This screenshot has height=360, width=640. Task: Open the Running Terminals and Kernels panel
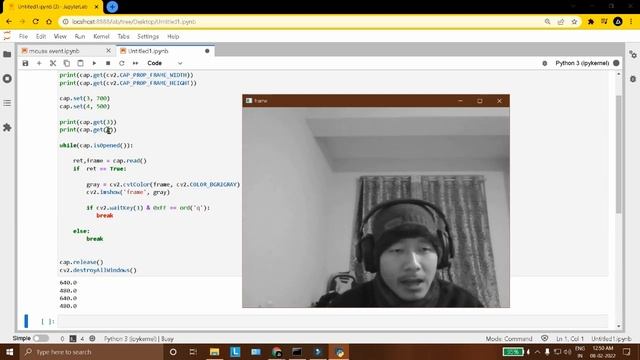[x=7, y=78]
